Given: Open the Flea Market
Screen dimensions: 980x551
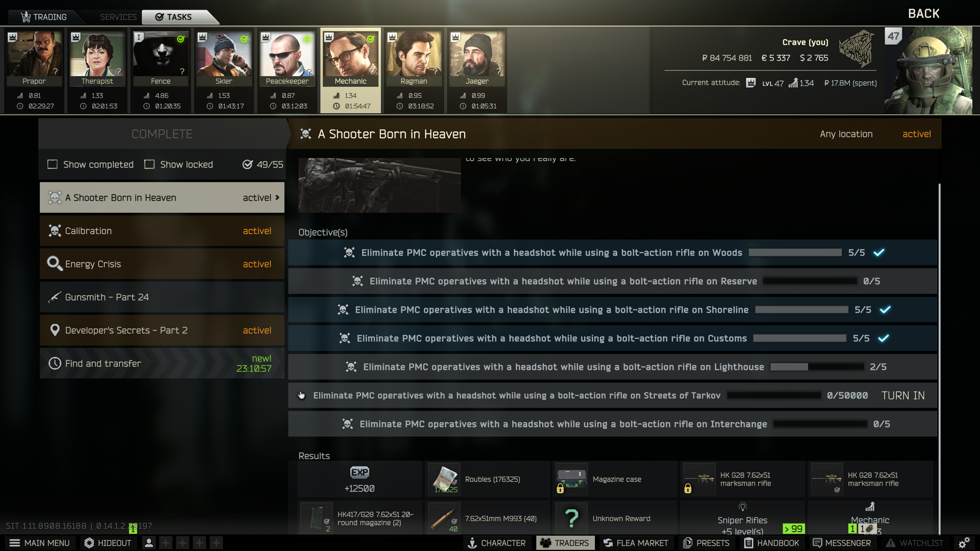Looking at the screenshot, I should pos(636,543).
